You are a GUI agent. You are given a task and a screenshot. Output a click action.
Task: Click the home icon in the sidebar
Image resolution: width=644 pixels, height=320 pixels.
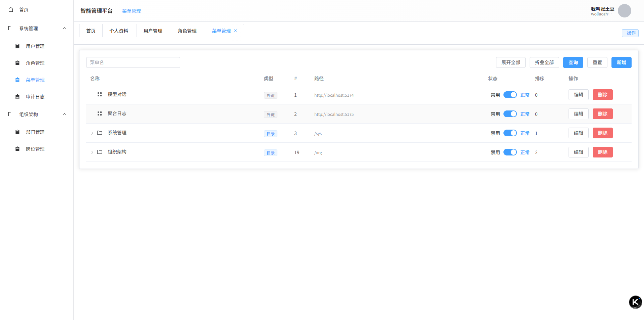click(x=11, y=9)
